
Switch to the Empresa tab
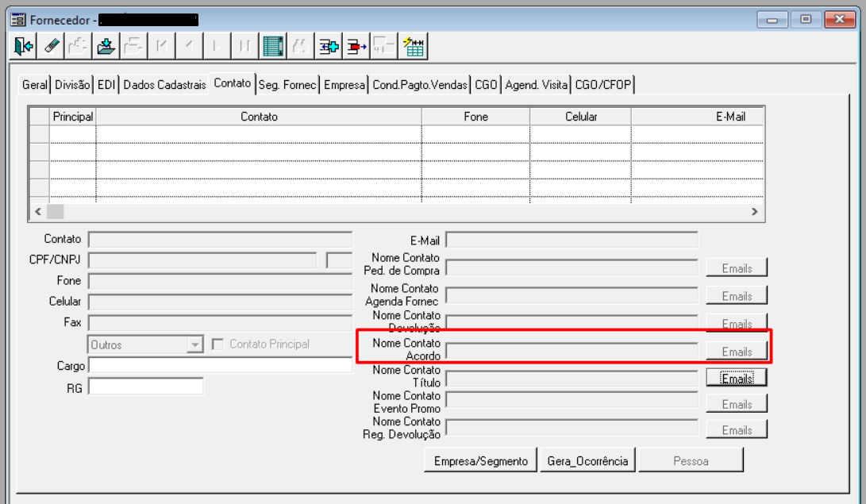coord(344,84)
